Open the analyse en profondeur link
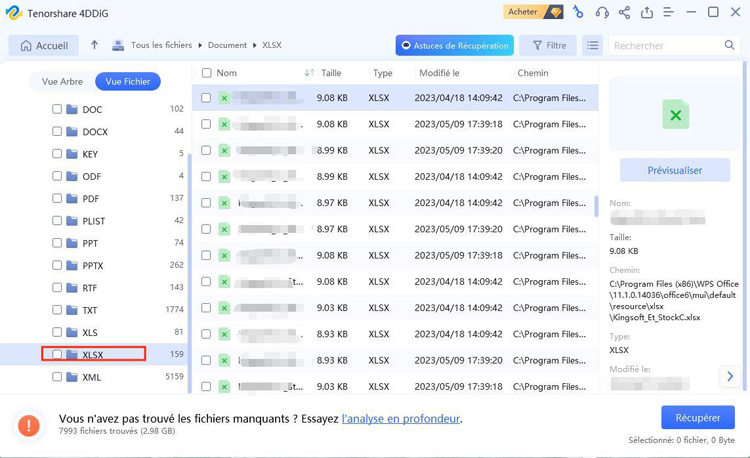The height and width of the screenshot is (458, 750). pyautogui.click(x=400, y=418)
